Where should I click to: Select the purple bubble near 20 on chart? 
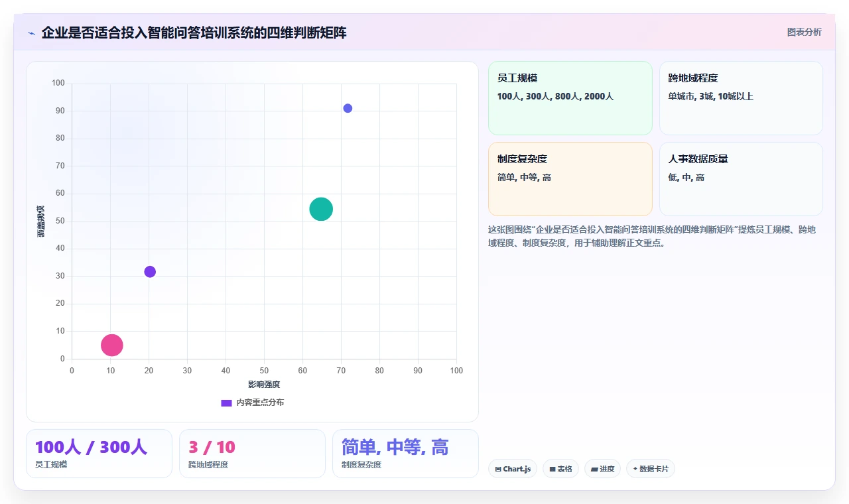(x=150, y=272)
